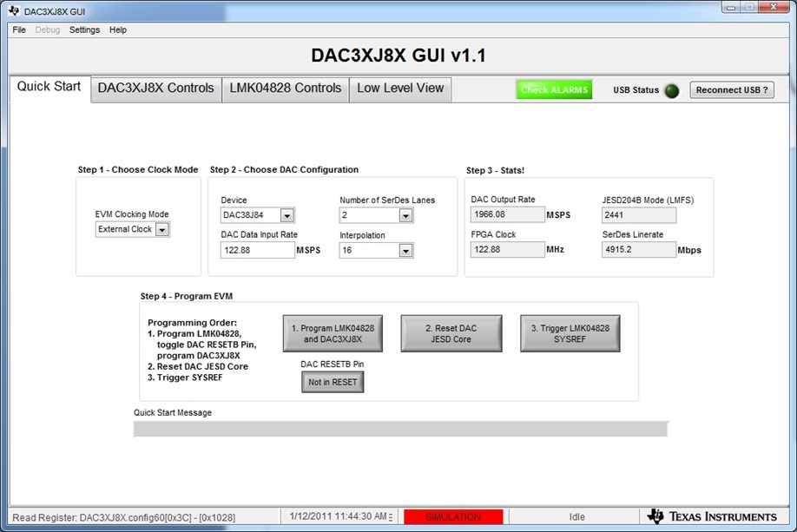Click the USB Status LED indicator
Screen dimensions: 797x532
pyautogui.click(x=672, y=90)
